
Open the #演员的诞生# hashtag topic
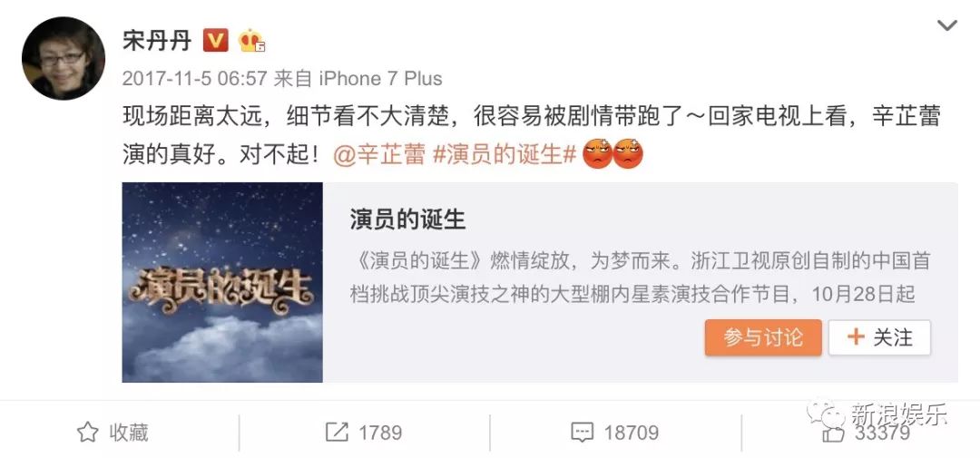click(x=505, y=155)
